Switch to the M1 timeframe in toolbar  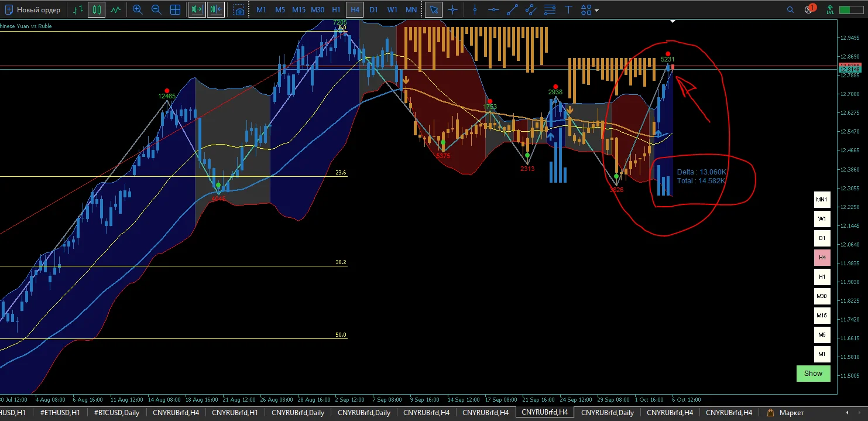point(261,10)
